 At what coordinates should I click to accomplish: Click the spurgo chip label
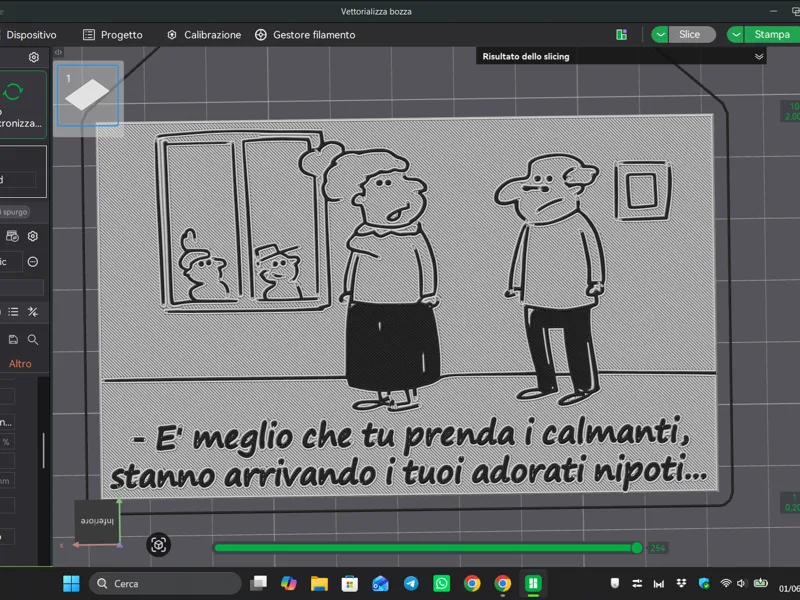[x=14, y=212]
